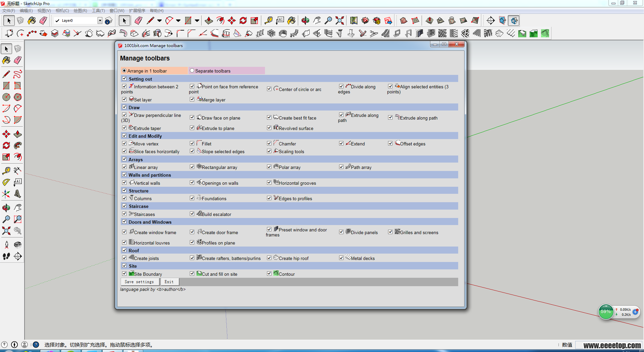Select Fillet tool in the 1001bit toolbar row
The height and width of the screenshot is (352, 644).
[180, 33]
